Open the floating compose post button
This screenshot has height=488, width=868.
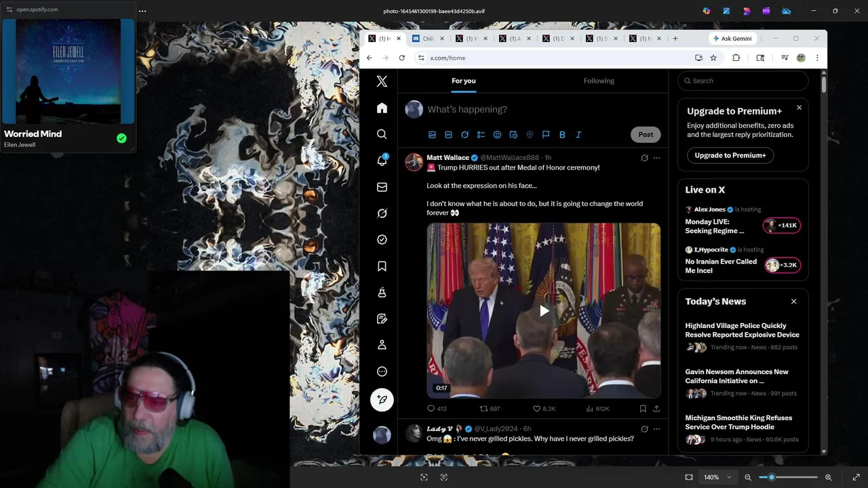[x=382, y=400]
